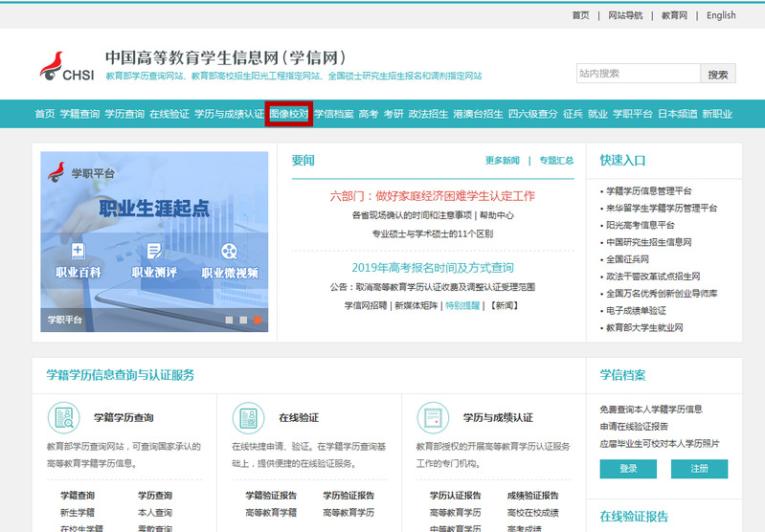
Task: Open 教育网 link at top
Action: point(674,15)
